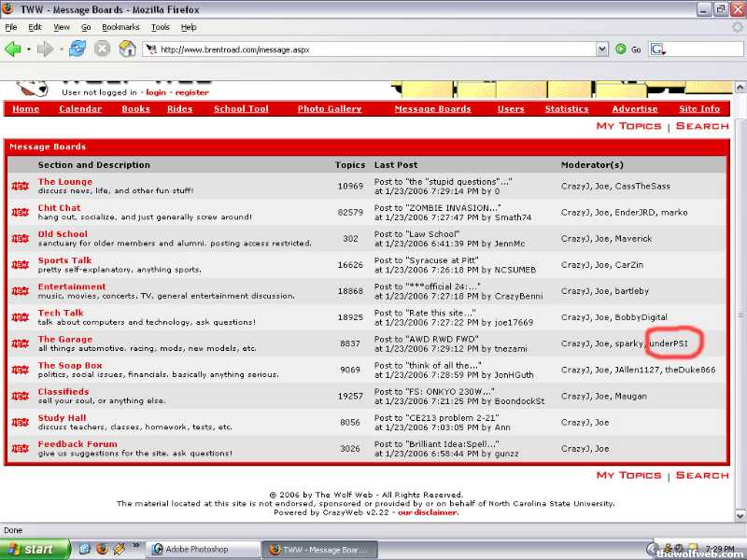This screenshot has width=747, height=560.
Task: Switch to Adobe Photoshop in the taskbar
Action: [203, 550]
